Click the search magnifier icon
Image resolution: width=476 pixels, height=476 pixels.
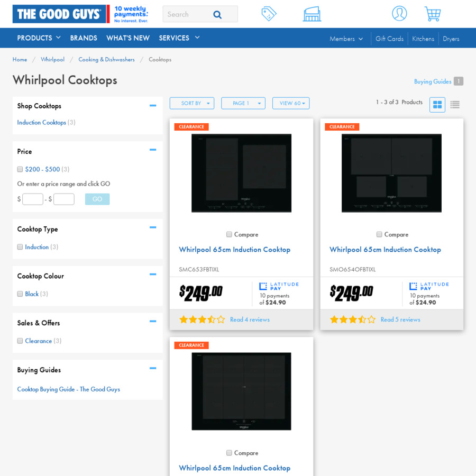coord(217,14)
